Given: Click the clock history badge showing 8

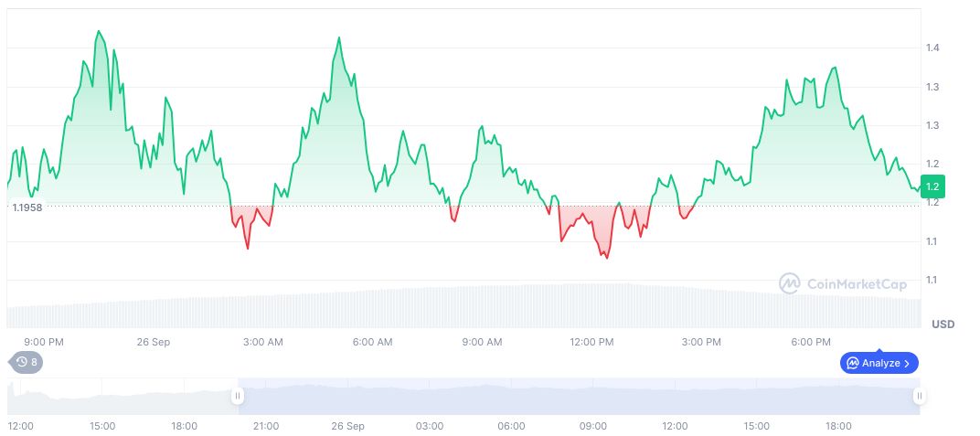Looking at the screenshot, I should 26,362.
